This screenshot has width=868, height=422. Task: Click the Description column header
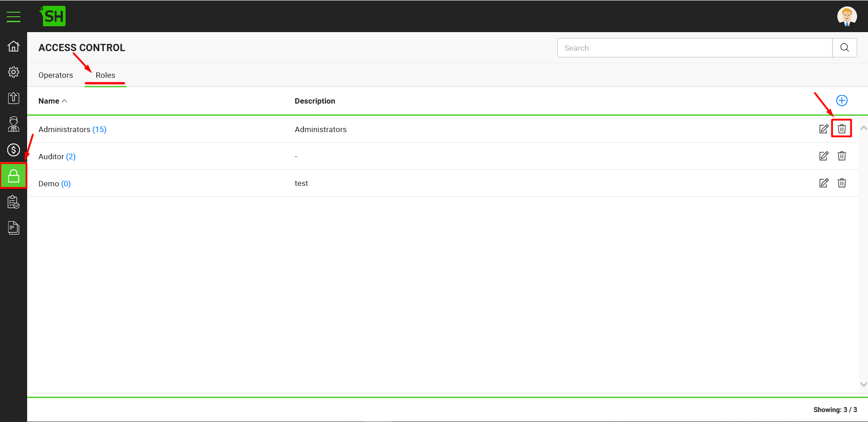coord(315,101)
